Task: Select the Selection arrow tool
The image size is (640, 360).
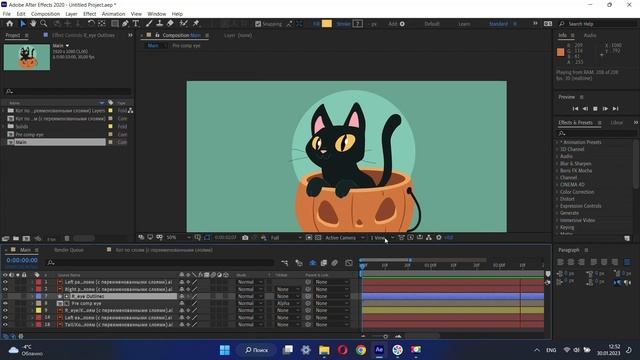Action: pos(23,24)
